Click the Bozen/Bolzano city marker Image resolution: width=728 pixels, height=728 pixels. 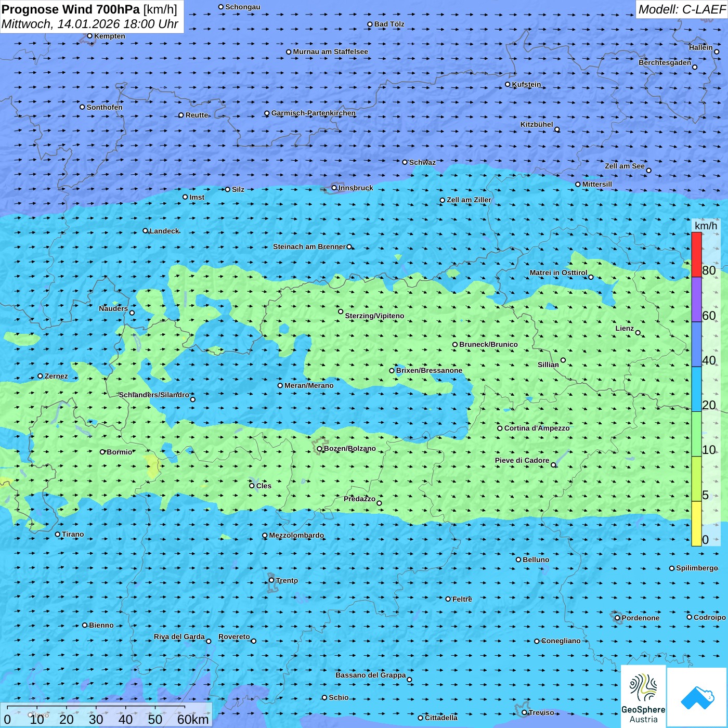[x=319, y=448]
